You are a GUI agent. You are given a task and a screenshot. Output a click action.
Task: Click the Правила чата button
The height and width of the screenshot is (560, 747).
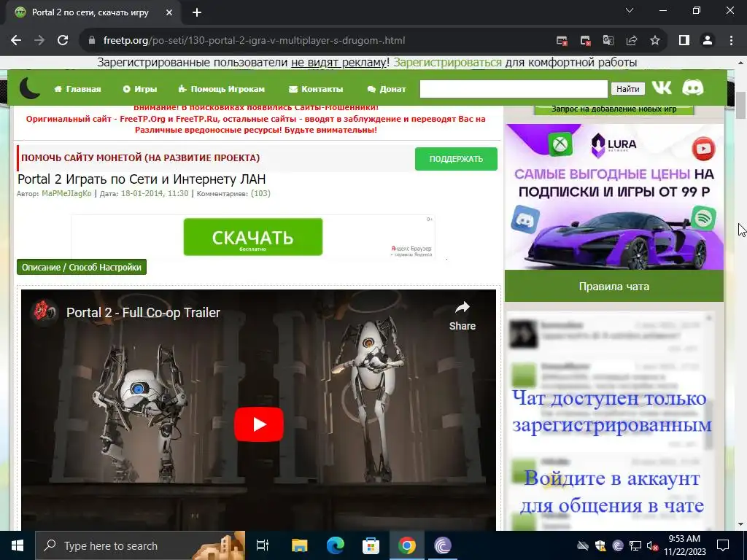[614, 286]
